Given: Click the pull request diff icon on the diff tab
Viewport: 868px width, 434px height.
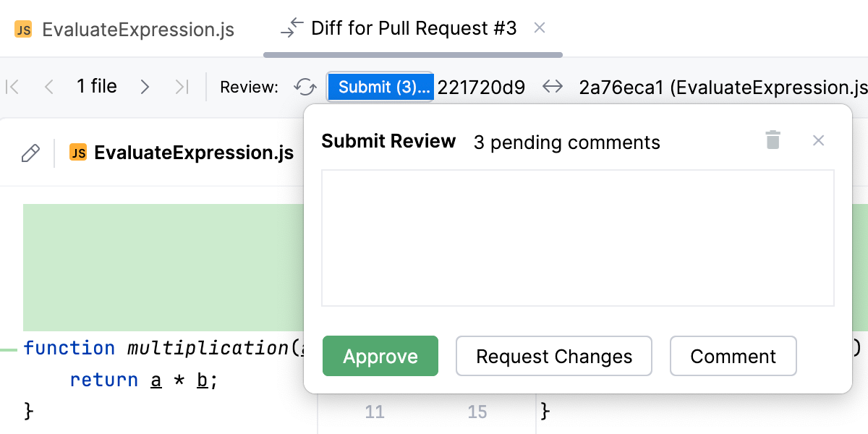Looking at the screenshot, I should [289, 29].
